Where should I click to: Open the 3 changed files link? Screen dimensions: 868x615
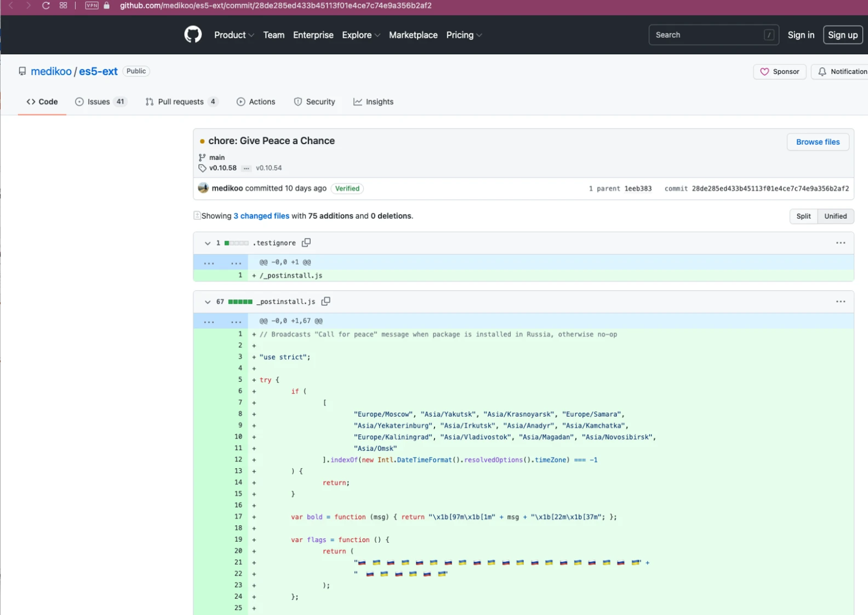click(261, 216)
